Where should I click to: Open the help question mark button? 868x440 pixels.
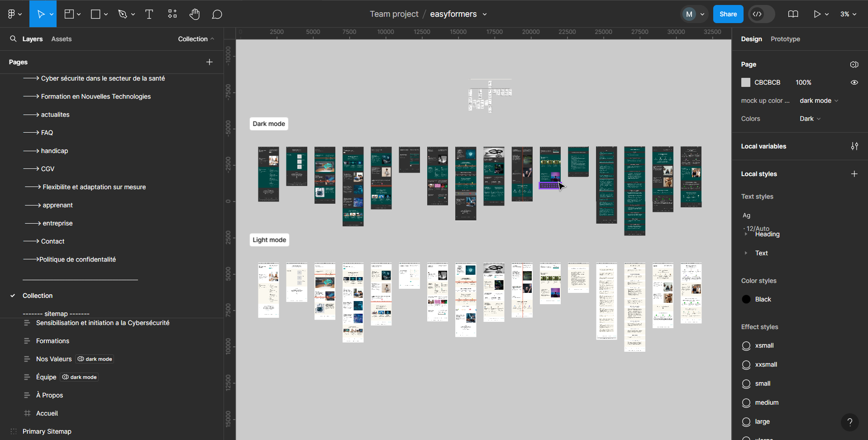click(850, 422)
